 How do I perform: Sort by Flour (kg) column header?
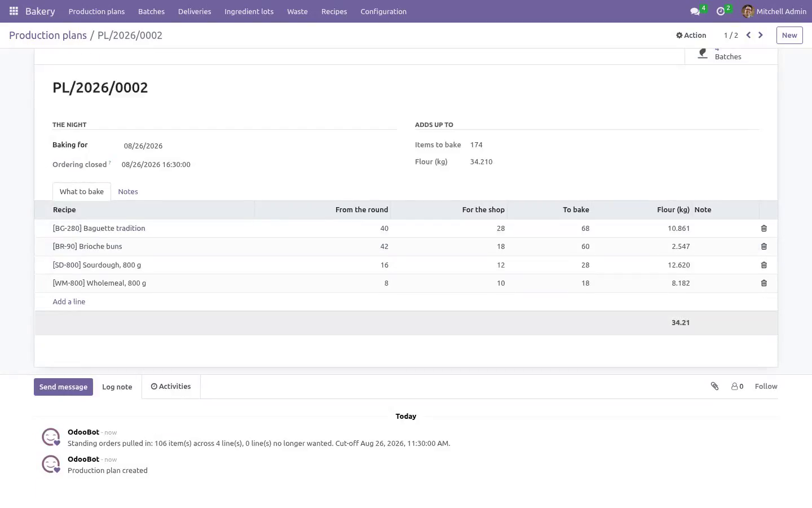point(642,210)
